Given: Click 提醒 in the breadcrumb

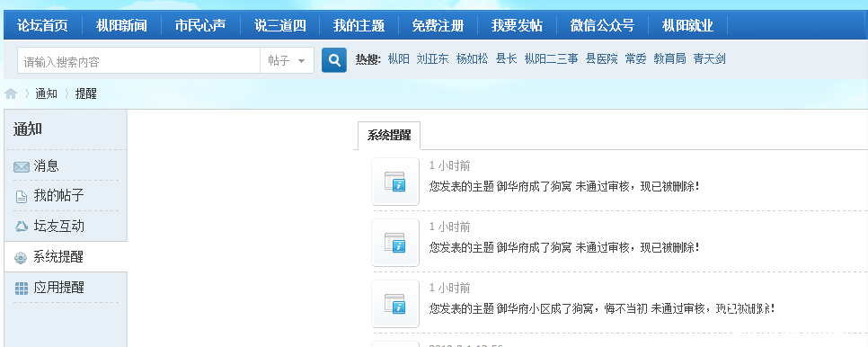Looking at the screenshot, I should click(x=85, y=93).
